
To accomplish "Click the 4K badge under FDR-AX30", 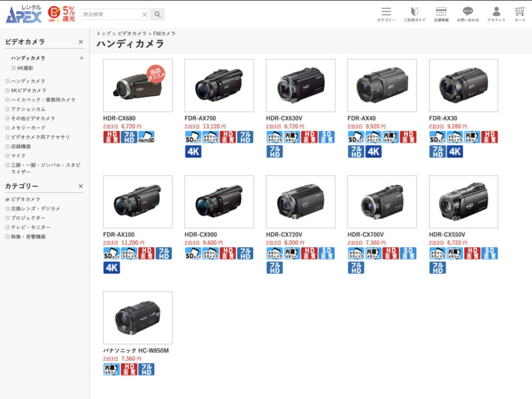I will 455,151.
